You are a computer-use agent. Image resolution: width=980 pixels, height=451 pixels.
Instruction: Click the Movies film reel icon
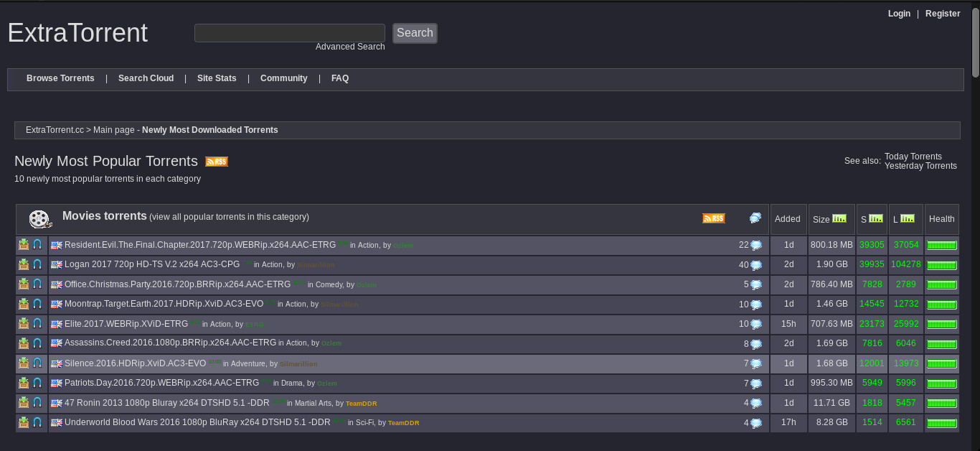39,219
